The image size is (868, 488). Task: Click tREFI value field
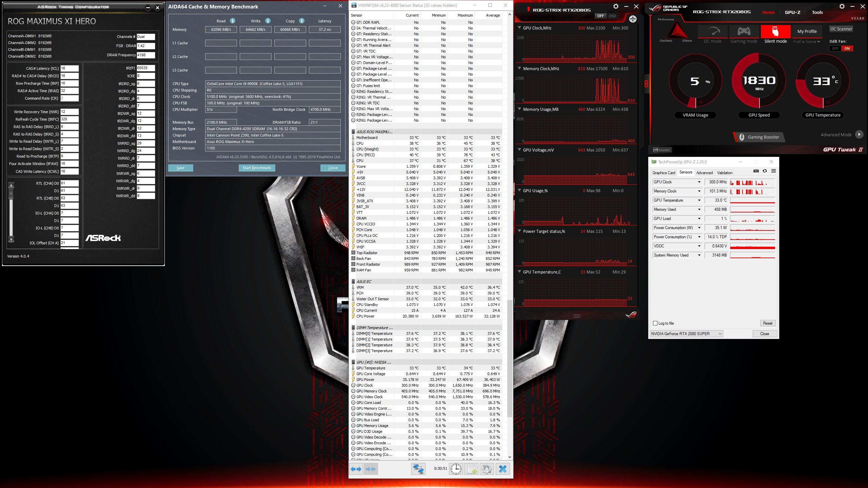coord(146,68)
